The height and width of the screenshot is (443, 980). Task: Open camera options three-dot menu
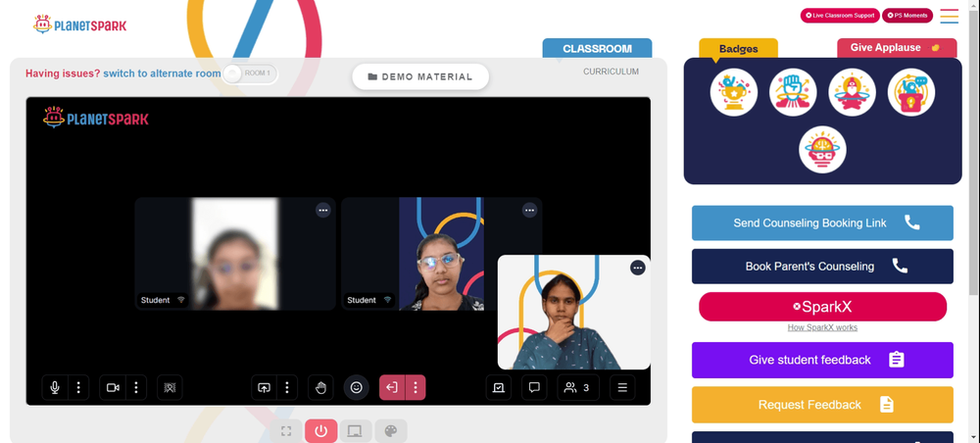click(136, 387)
